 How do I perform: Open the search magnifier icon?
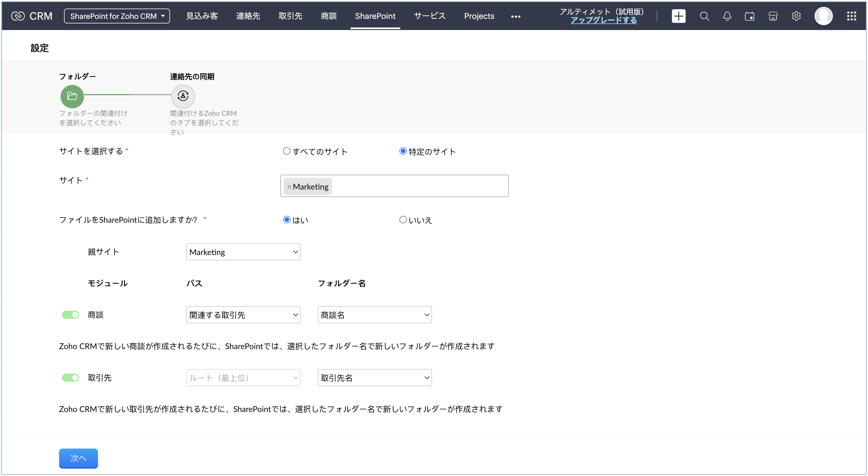coord(704,16)
